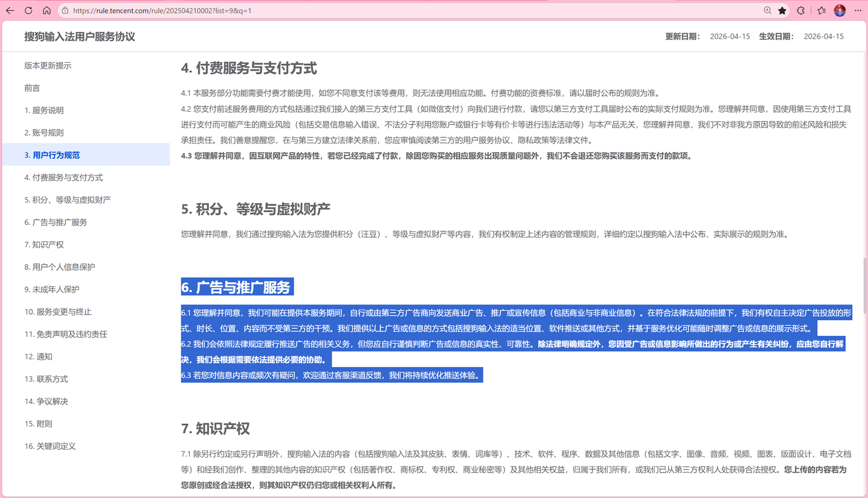Jump to 前言 section

tap(32, 88)
